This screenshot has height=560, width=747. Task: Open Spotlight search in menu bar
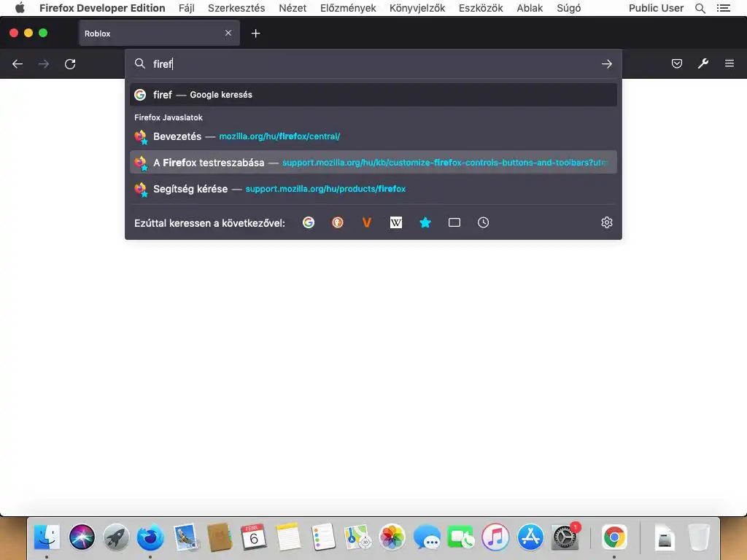tap(700, 8)
